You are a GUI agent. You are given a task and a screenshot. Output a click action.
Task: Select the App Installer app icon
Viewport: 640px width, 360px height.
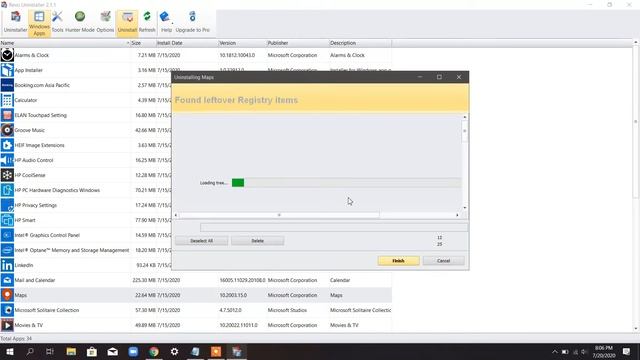coord(7,70)
